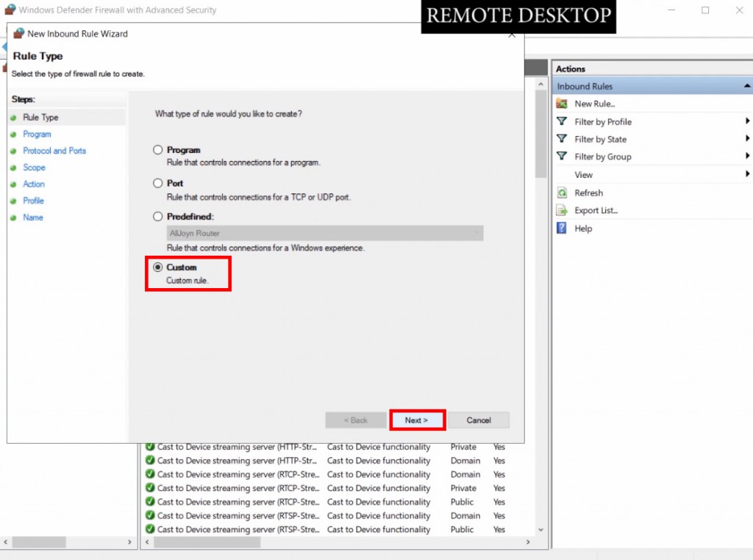Click the Filter by Group funnel icon
Viewport: 753px width, 560px height.
click(561, 157)
